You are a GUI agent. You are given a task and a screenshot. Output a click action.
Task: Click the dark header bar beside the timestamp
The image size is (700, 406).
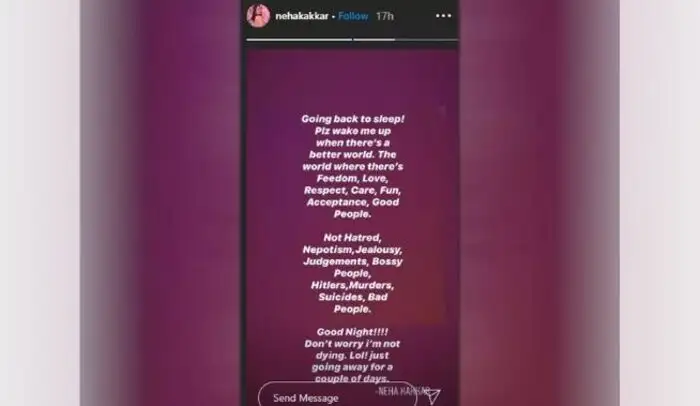(x=414, y=16)
